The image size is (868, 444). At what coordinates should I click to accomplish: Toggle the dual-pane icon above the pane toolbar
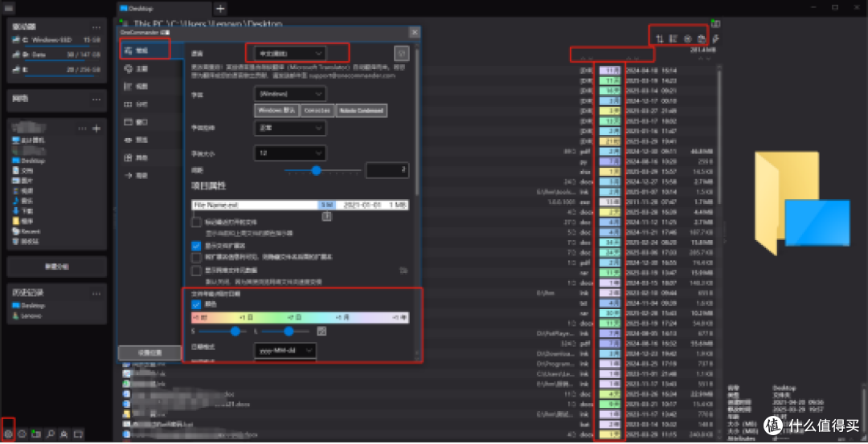point(716,24)
